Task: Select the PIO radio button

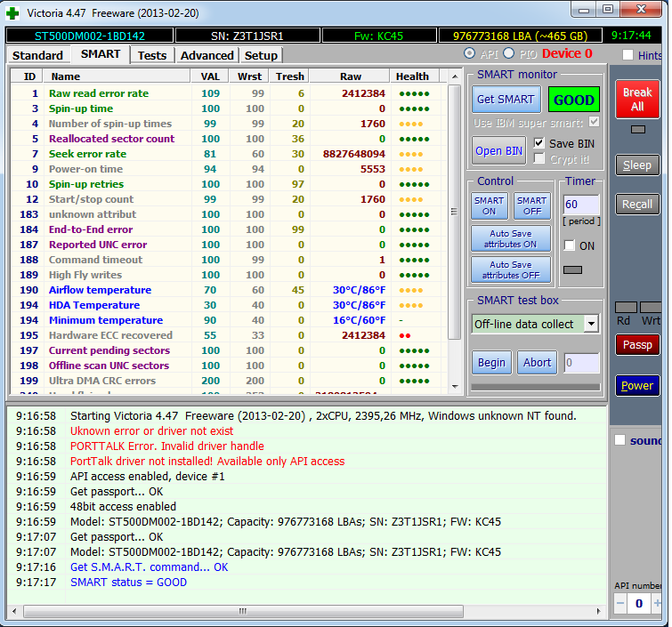Action: (x=509, y=54)
